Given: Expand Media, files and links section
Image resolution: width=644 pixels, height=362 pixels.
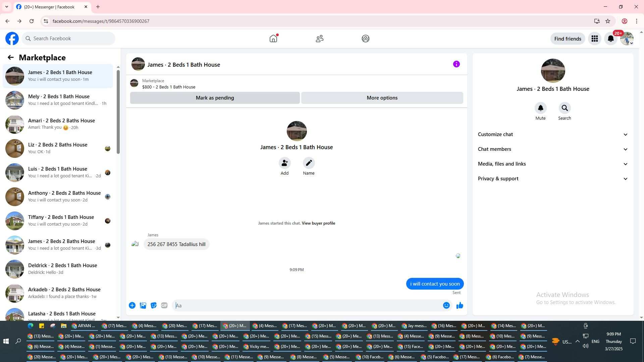Looking at the screenshot, I should click(x=553, y=164).
